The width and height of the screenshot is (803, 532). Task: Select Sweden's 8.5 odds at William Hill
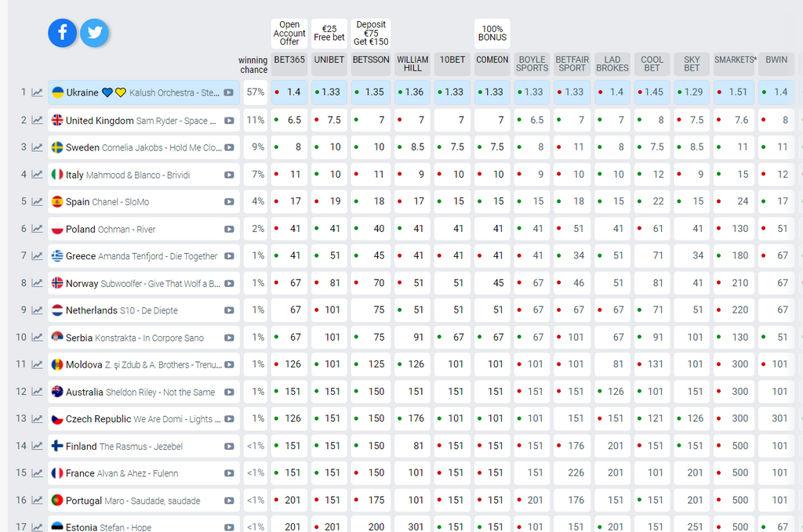click(412, 147)
